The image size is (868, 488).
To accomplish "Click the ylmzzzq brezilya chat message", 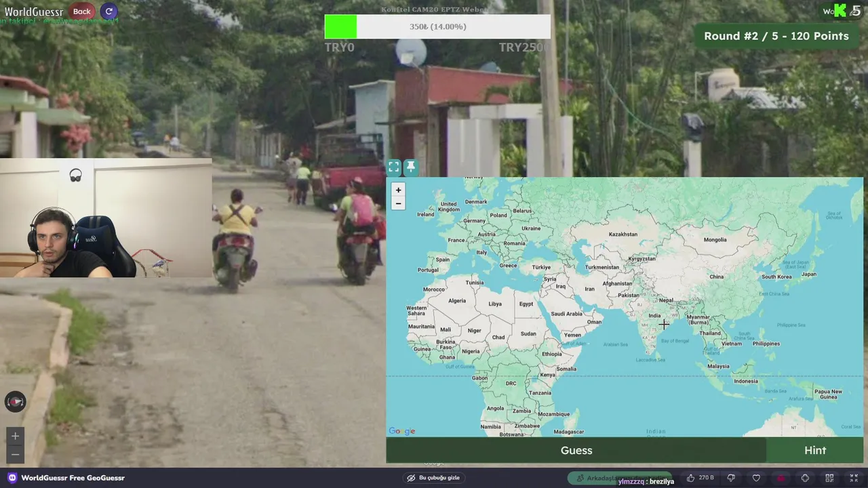I will coord(646,481).
